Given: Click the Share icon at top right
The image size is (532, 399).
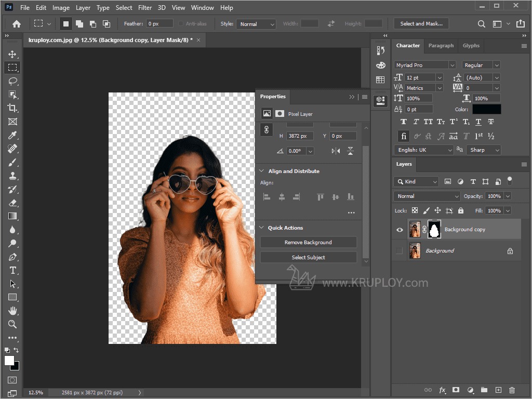Looking at the screenshot, I should point(521,23).
